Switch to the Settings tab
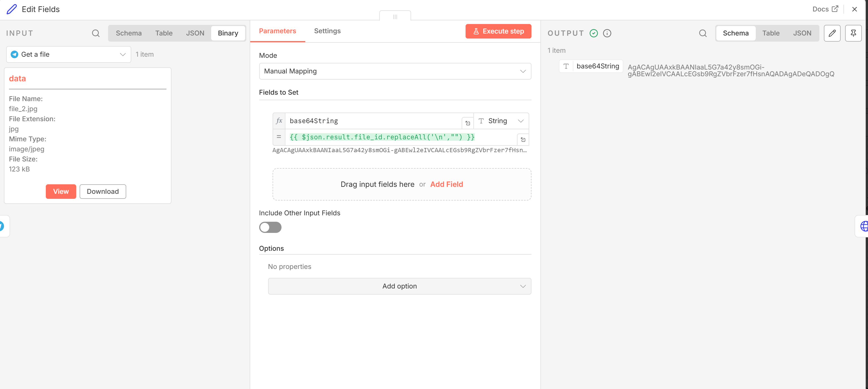The image size is (868, 389). point(327,31)
